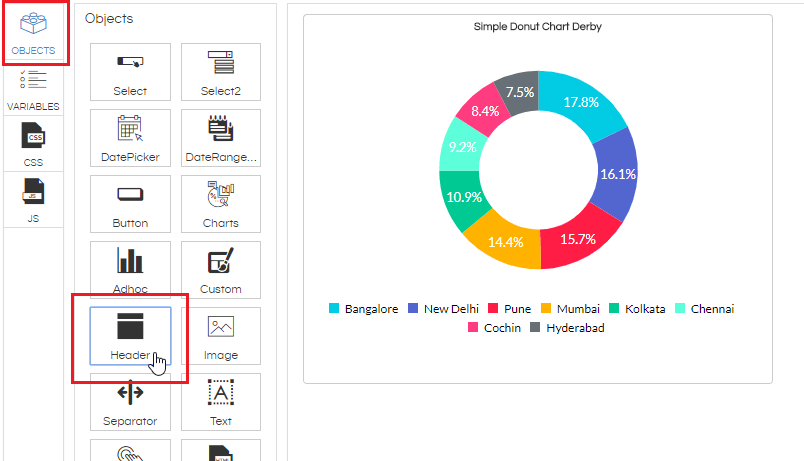Screen dimensions: 804x461
Task: Toggle Cochin legend entry
Action: 494,328
